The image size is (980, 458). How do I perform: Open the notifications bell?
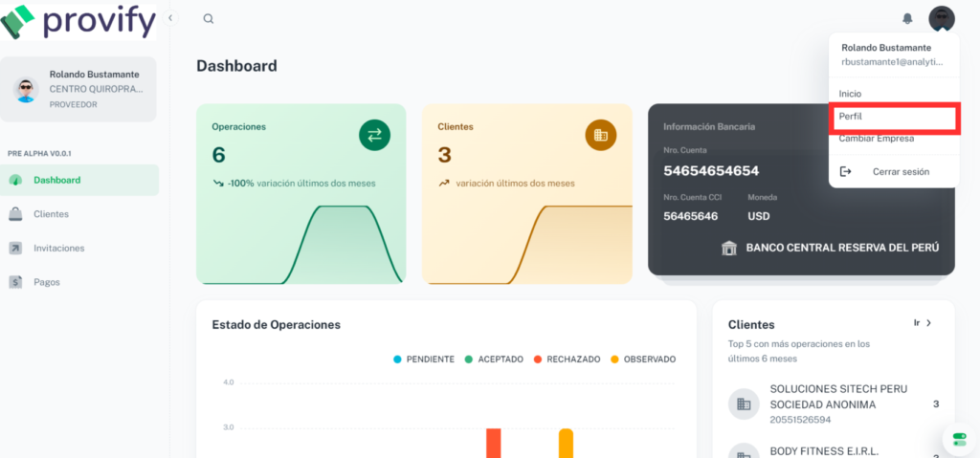907,19
